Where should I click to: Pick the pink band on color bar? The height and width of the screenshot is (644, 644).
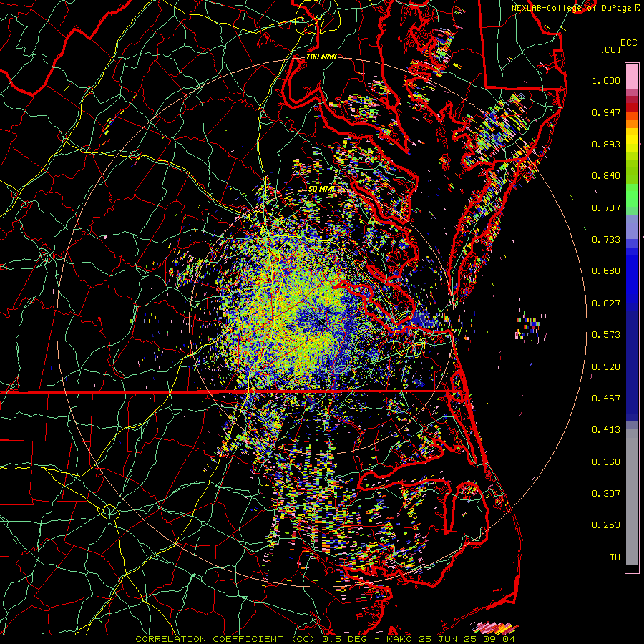pos(632,77)
